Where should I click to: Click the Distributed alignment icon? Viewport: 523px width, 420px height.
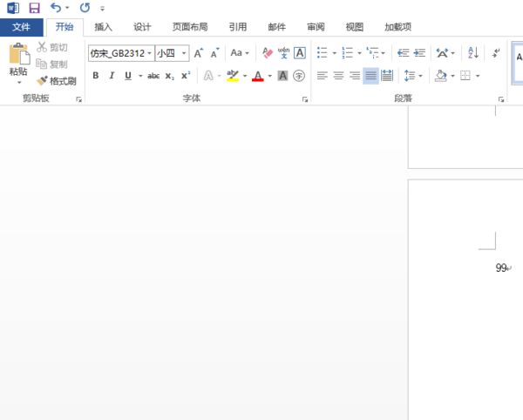point(387,76)
